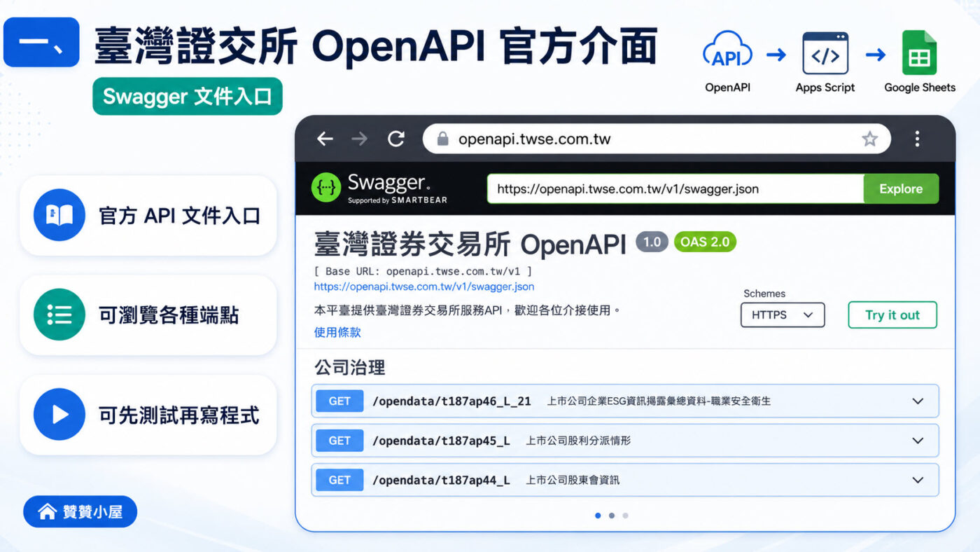Select the first carousel dot
This screenshot has width=980, height=552.
point(597,516)
